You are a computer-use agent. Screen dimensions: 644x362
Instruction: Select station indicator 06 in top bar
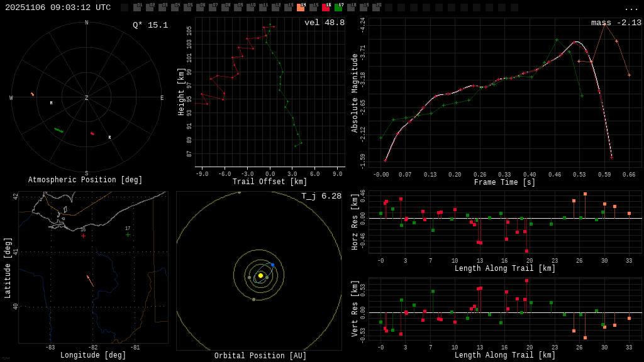200,7
